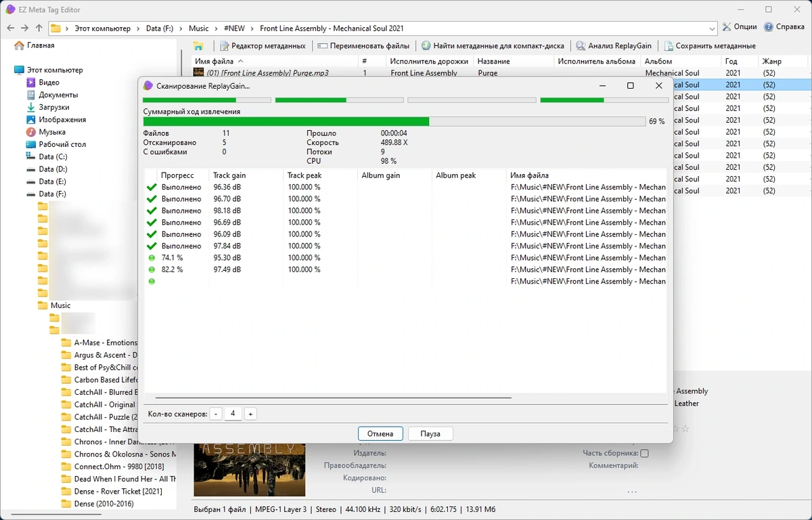Open folder Carbon Based Lifeforms
Viewport: 812px width, 520px height.
coord(99,380)
